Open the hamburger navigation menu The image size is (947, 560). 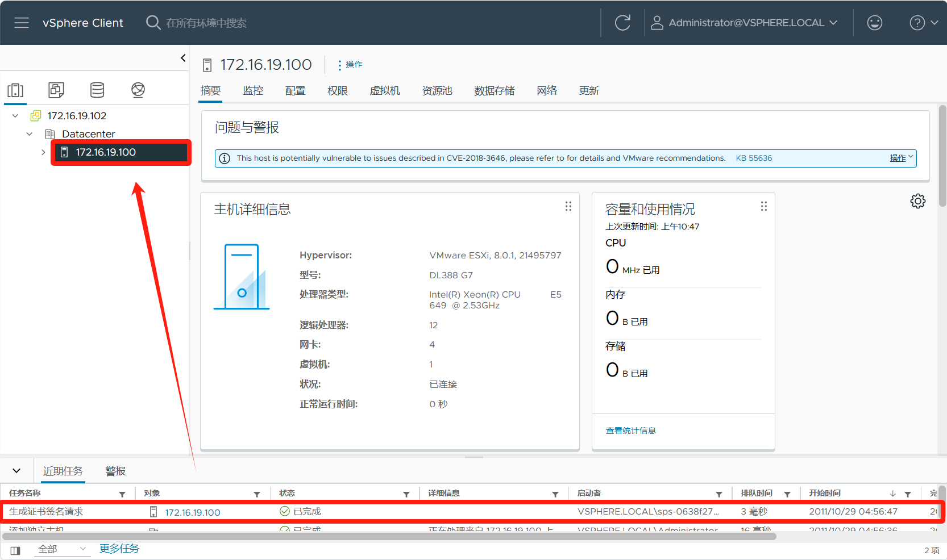[x=22, y=23]
